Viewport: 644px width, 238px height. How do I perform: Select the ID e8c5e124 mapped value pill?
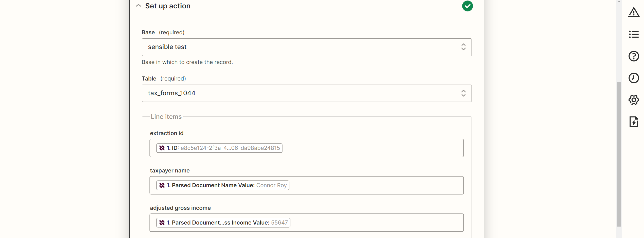pos(219,148)
